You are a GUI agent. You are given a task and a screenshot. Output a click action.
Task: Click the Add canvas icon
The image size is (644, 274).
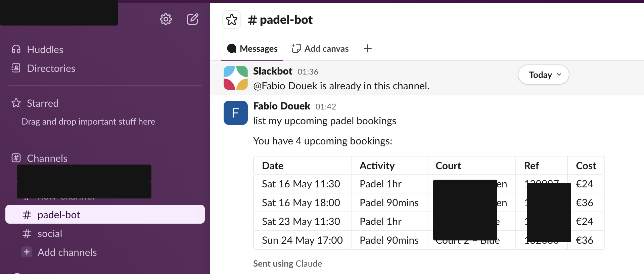click(x=296, y=48)
